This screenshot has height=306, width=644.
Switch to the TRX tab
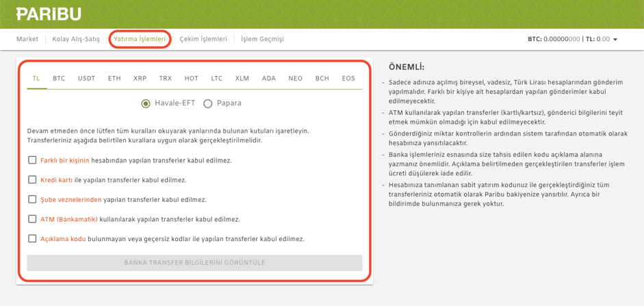(x=166, y=79)
